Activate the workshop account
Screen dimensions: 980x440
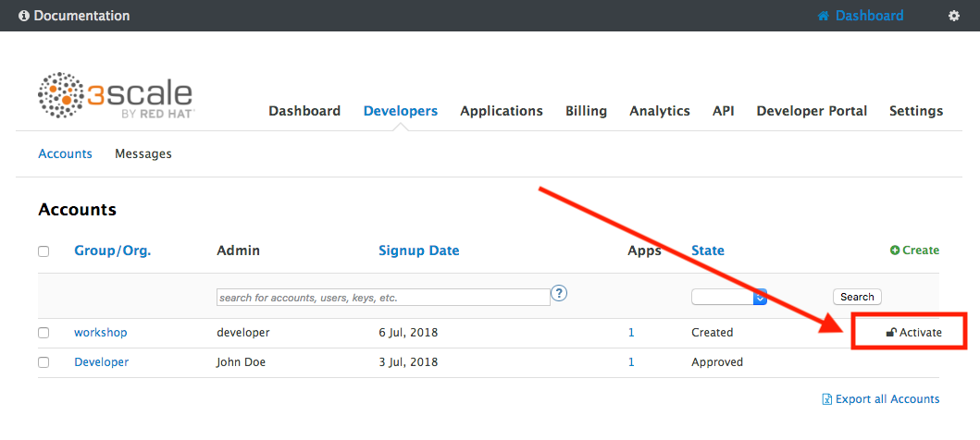[x=913, y=333]
